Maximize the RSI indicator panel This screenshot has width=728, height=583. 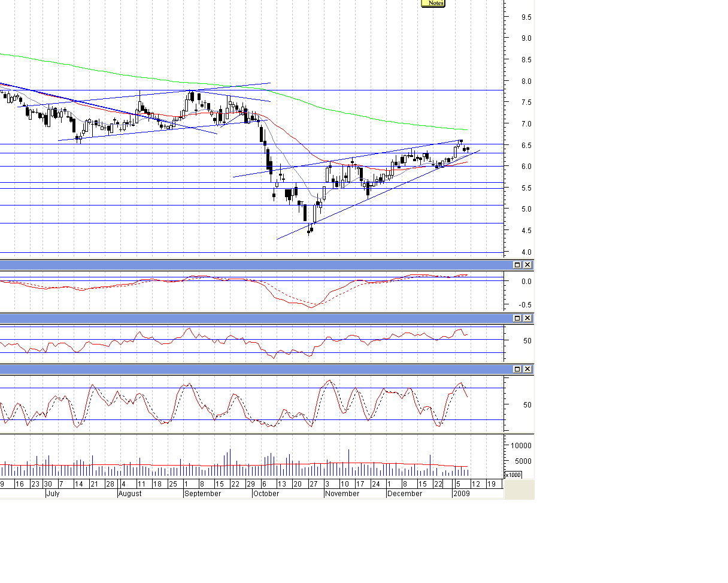pos(518,318)
